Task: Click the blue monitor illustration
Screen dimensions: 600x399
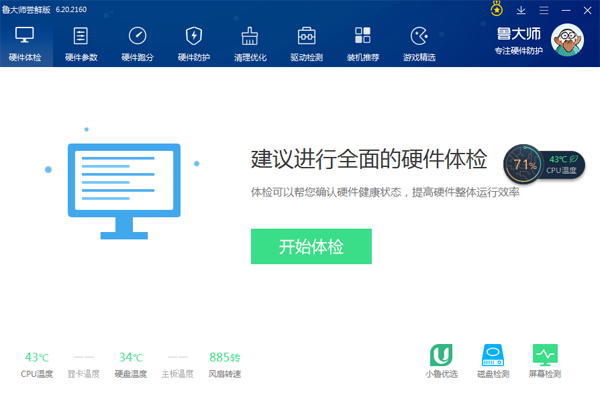Action: point(124,191)
